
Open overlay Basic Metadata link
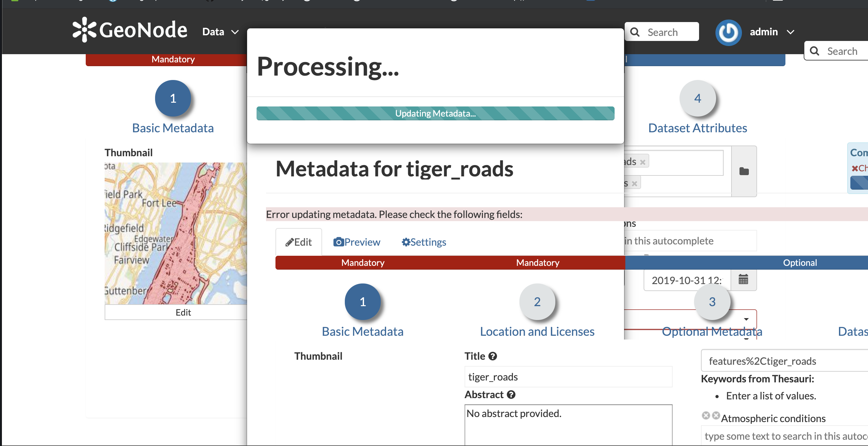pos(362,331)
